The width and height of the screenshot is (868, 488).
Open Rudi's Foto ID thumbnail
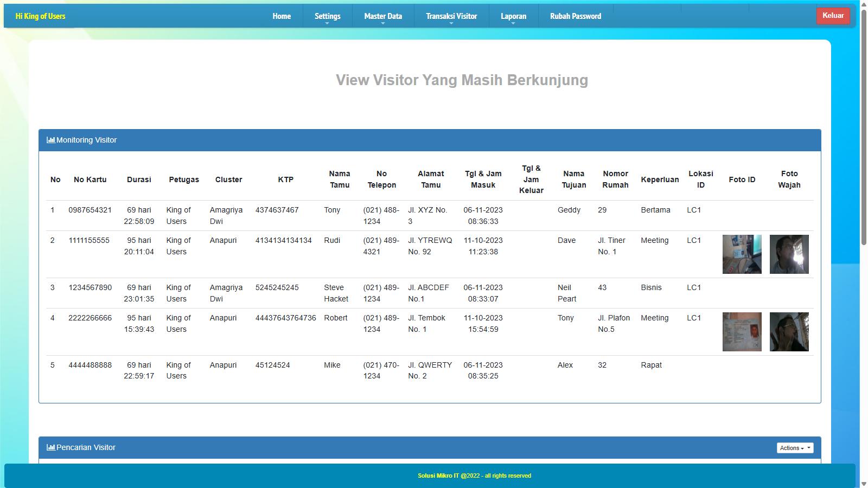point(742,254)
